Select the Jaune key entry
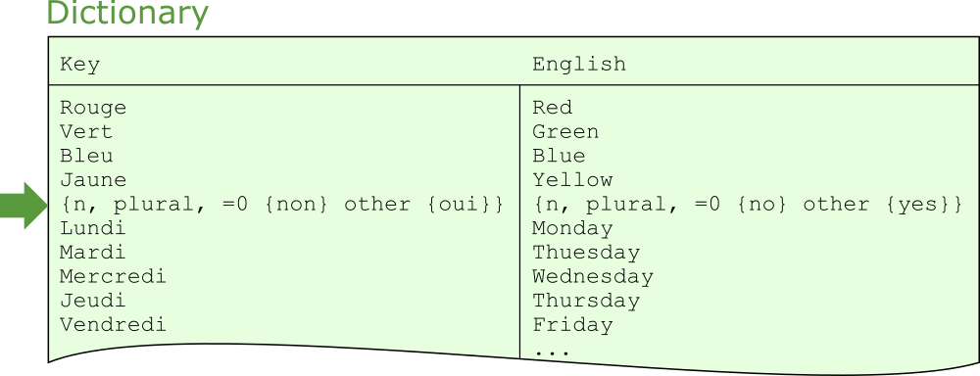 coord(93,180)
